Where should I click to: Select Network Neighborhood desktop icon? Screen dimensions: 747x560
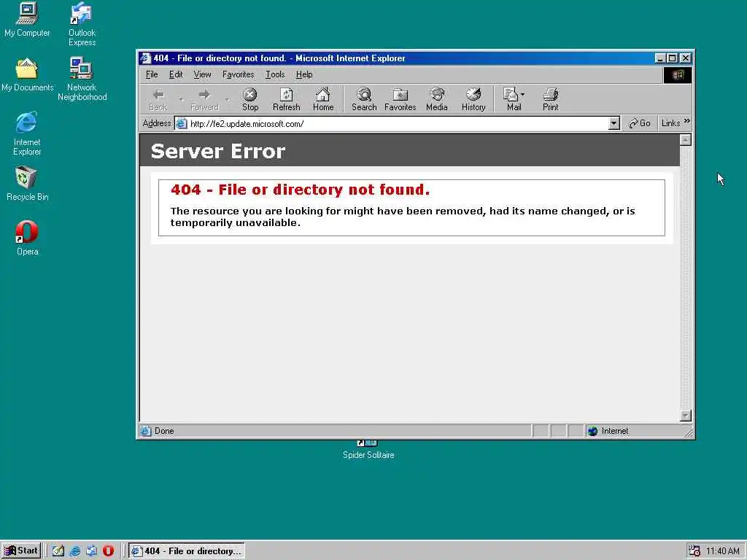[x=82, y=79]
